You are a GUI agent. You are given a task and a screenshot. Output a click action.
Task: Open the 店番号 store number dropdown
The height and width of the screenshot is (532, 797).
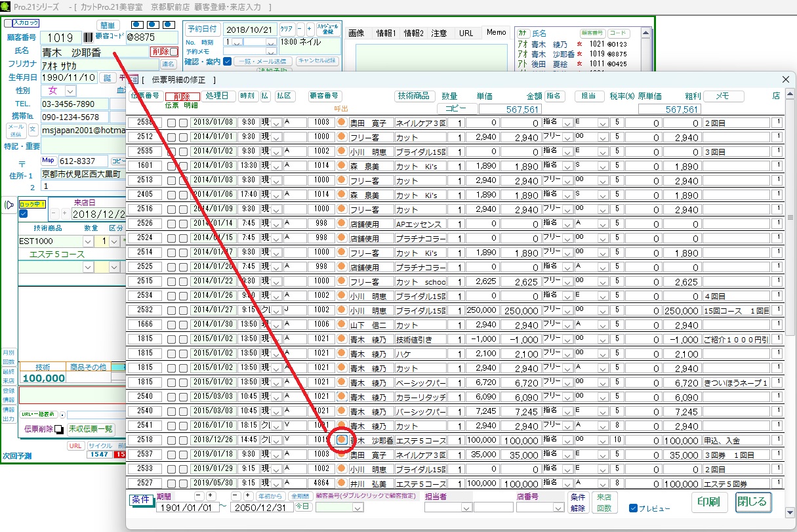click(x=558, y=508)
